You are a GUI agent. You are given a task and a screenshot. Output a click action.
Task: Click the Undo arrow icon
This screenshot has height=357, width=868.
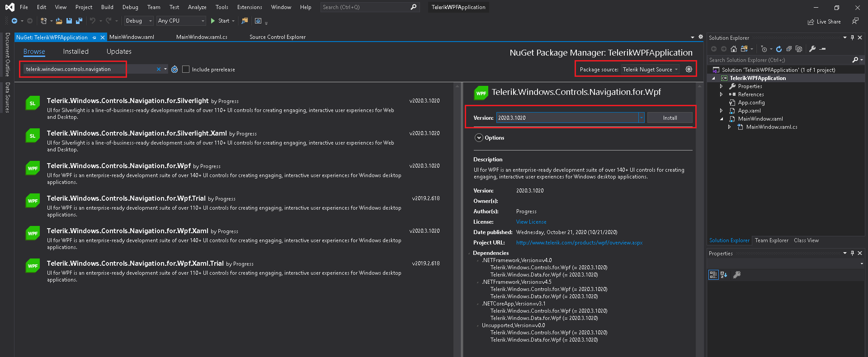tap(93, 21)
